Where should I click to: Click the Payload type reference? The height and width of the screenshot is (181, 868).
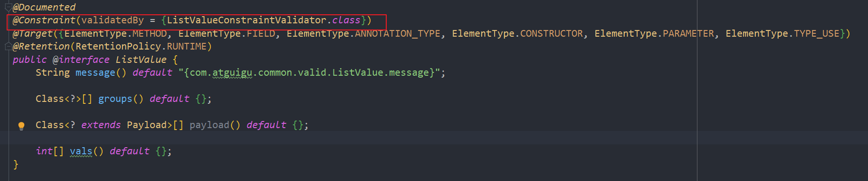point(147,125)
